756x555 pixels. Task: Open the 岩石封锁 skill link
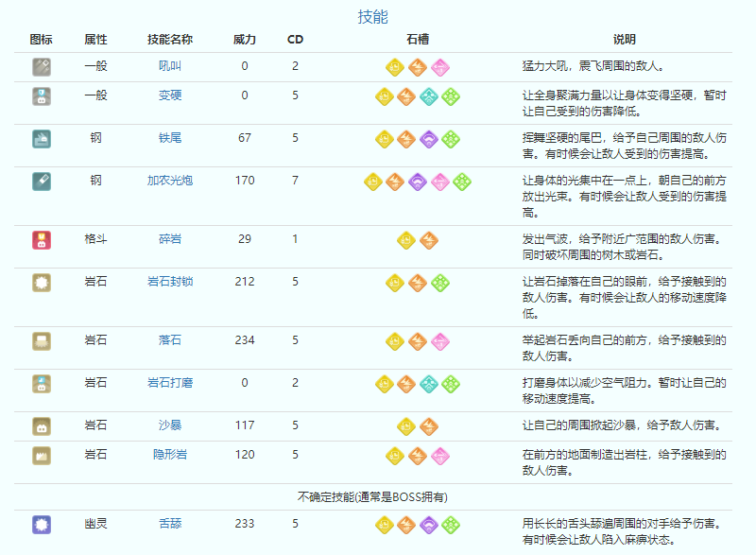click(x=170, y=281)
